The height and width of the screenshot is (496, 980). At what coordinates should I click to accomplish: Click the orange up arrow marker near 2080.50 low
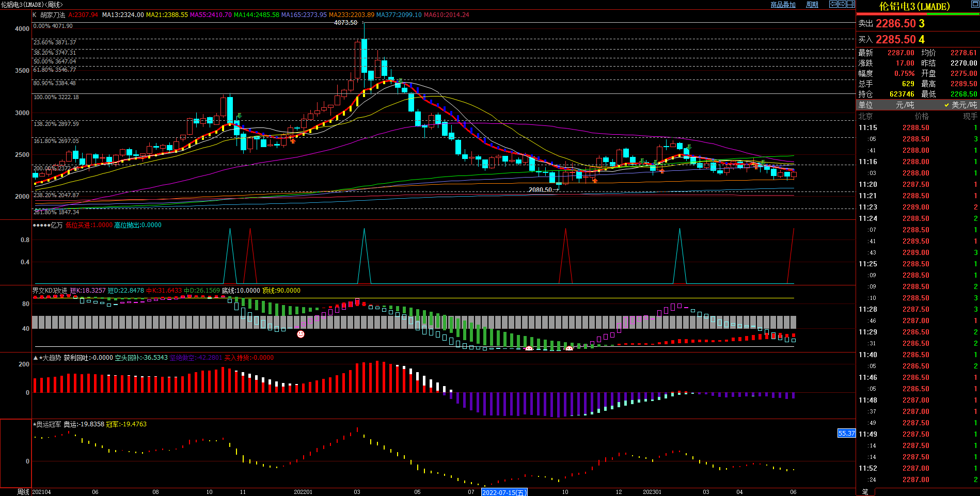point(595,180)
